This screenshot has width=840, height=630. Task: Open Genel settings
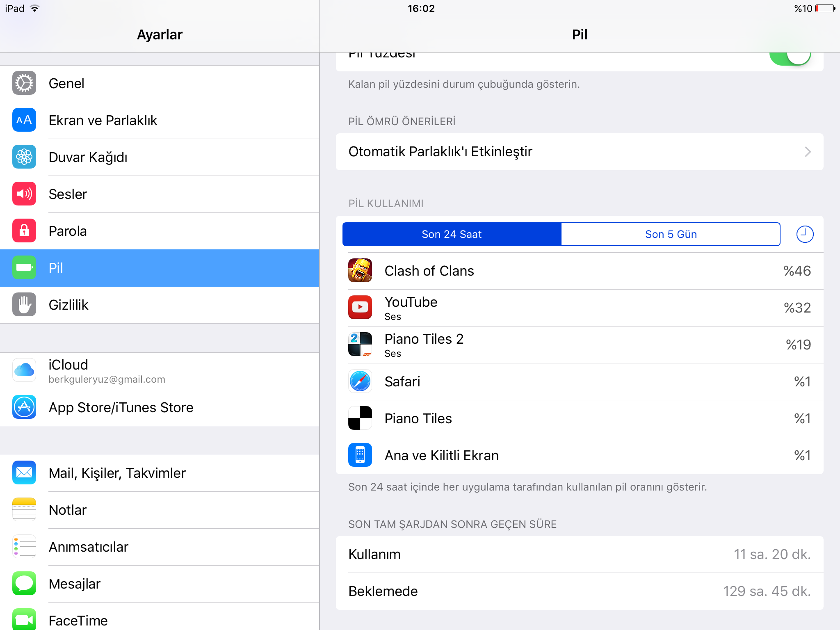[160, 83]
